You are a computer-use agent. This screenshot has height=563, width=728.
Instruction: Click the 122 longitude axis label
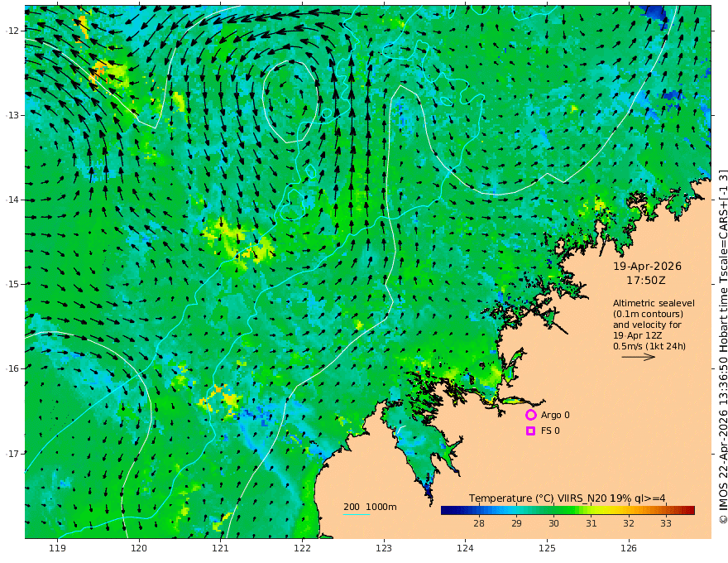click(302, 549)
